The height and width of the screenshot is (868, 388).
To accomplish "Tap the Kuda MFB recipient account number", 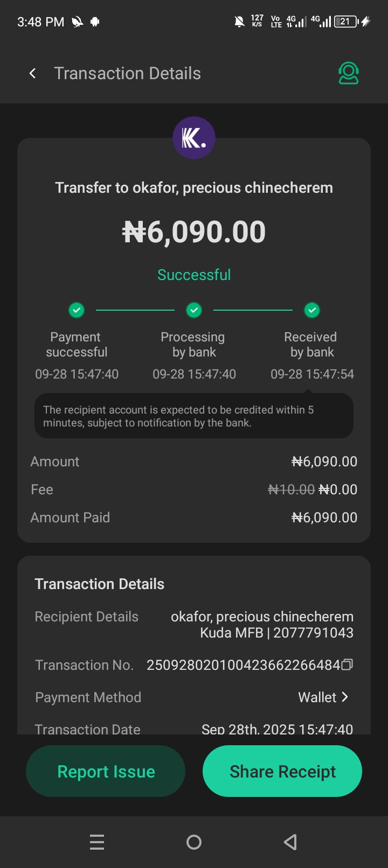I will pyautogui.click(x=313, y=633).
